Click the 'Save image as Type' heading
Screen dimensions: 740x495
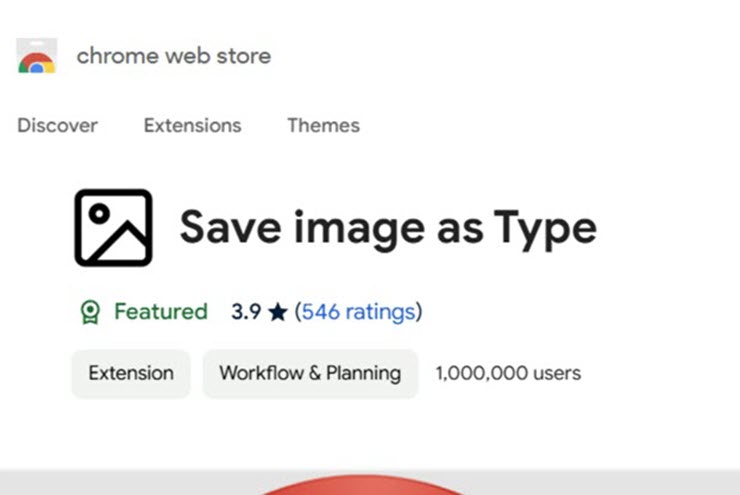click(x=388, y=228)
